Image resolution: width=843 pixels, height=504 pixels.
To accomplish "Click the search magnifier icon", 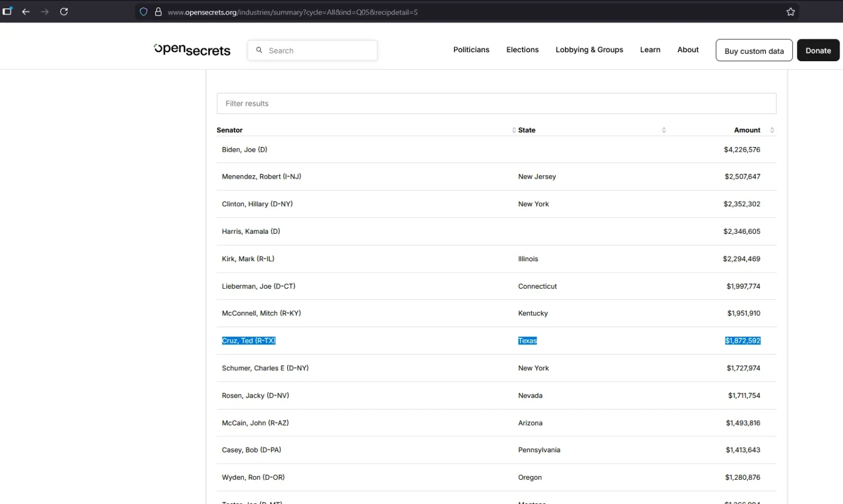I will (x=259, y=50).
